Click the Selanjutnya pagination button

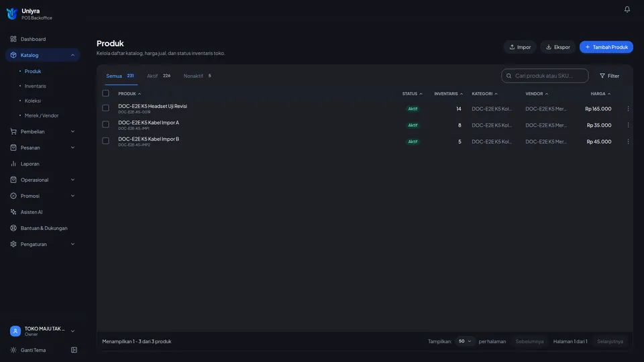[610, 341]
